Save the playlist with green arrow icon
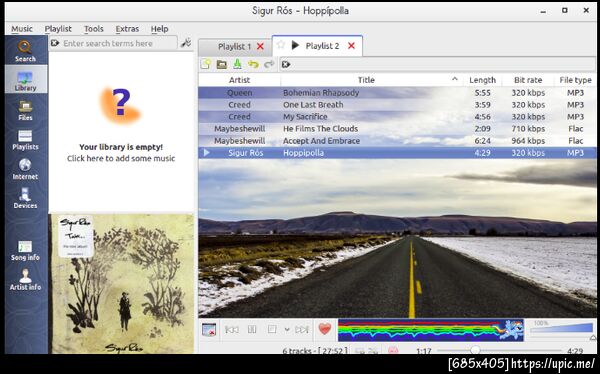This screenshot has width=600, height=374. coord(237,64)
